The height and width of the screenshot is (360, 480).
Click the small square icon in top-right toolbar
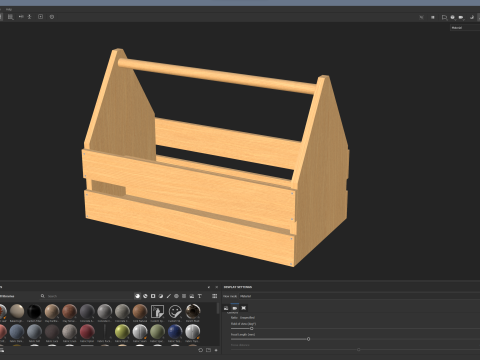(433, 17)
